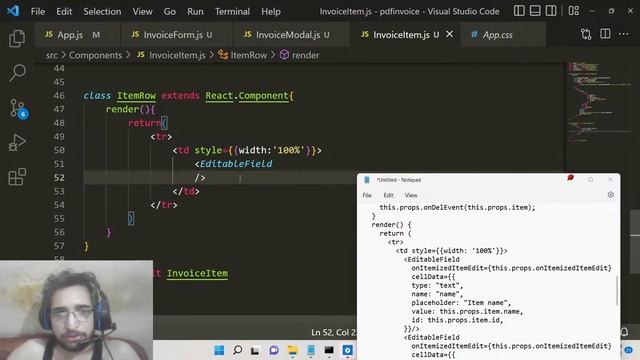Click VS Code notifications bell in status bar
Image resolution: width=640 pixels, height=360 pixels.
624,332
